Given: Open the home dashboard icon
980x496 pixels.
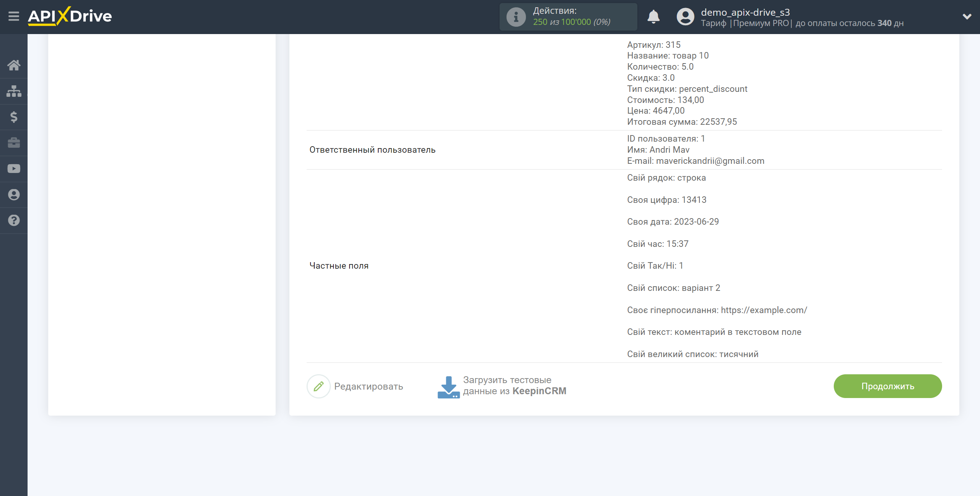Looking at the screenshot, I should pos(14,65).
